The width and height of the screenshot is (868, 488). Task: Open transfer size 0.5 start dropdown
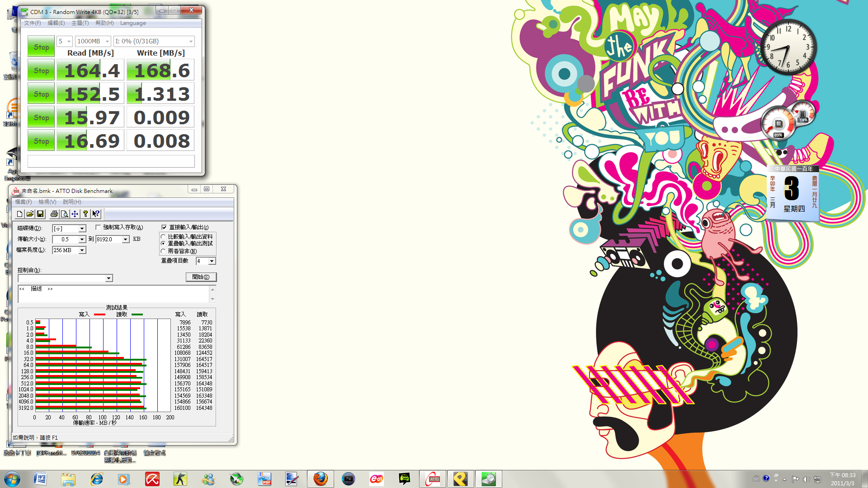click(x=82, y=239)
